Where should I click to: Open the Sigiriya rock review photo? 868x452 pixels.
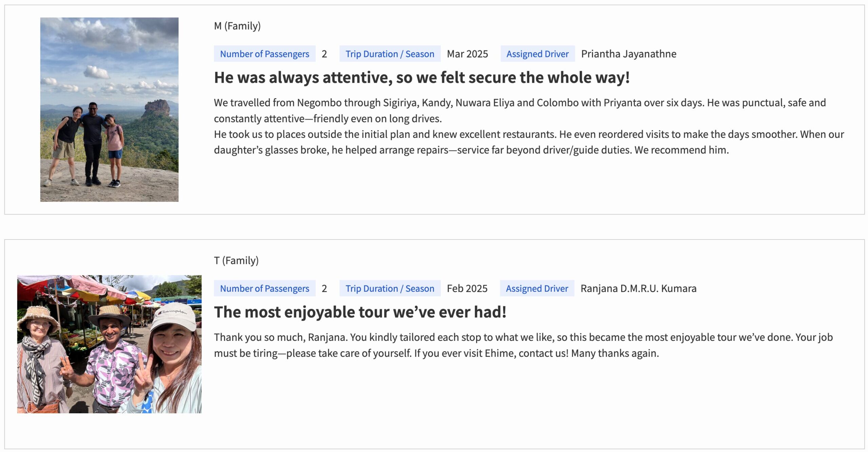[x=109, y=109]
